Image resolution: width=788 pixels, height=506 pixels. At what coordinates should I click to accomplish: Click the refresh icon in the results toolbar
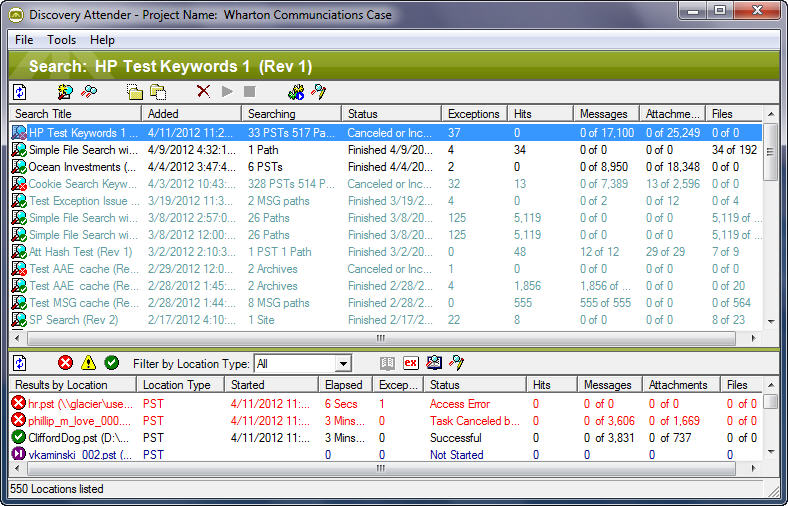click(x=20, y=363)
